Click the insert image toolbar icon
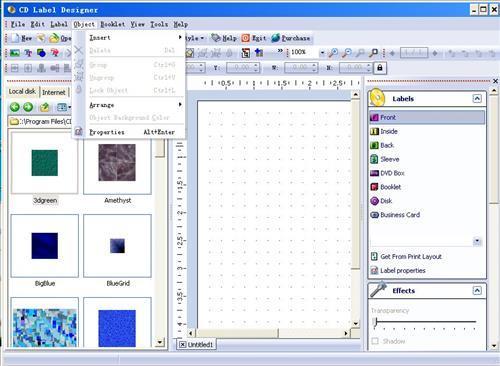The width and height of the screenshot is (500, 366). click(15, 53)
